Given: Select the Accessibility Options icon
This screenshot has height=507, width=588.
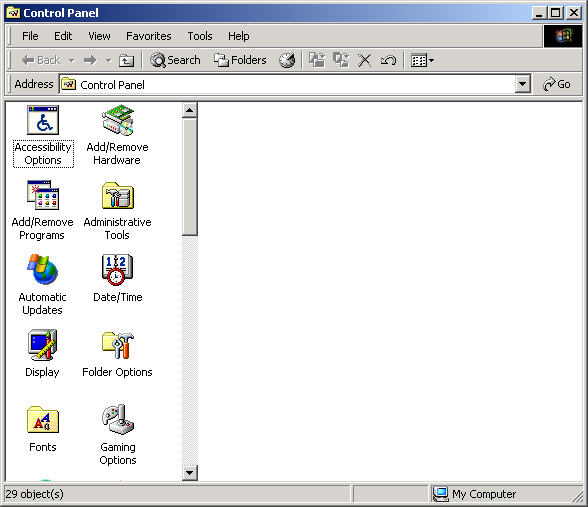Looking at the screenshot, I should [x=43, y=120].
